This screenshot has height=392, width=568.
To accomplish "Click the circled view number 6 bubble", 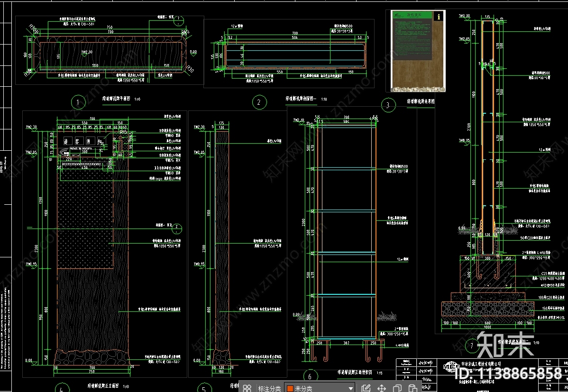I will click(x=310, y=376).
